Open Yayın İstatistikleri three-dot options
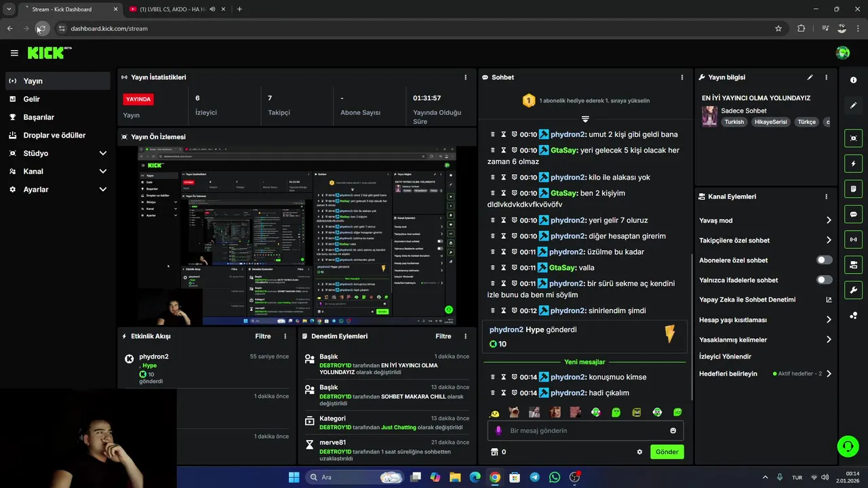 465,77
